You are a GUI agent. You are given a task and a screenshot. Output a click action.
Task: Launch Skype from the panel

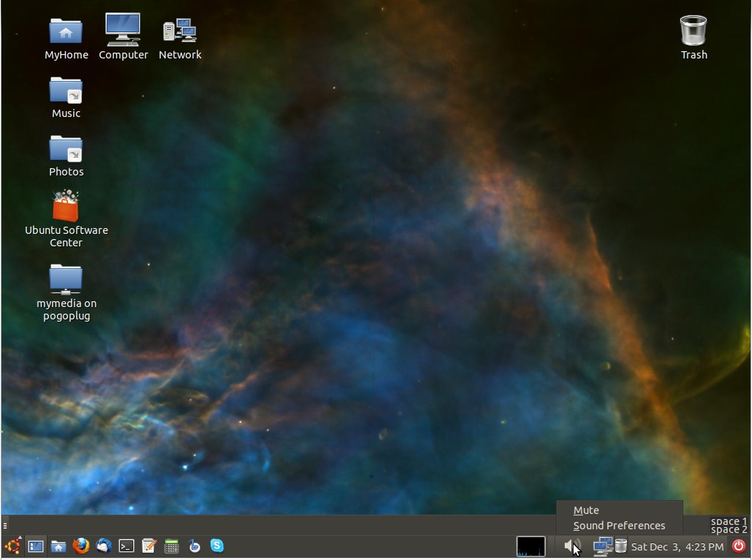[x=217, y=545]
